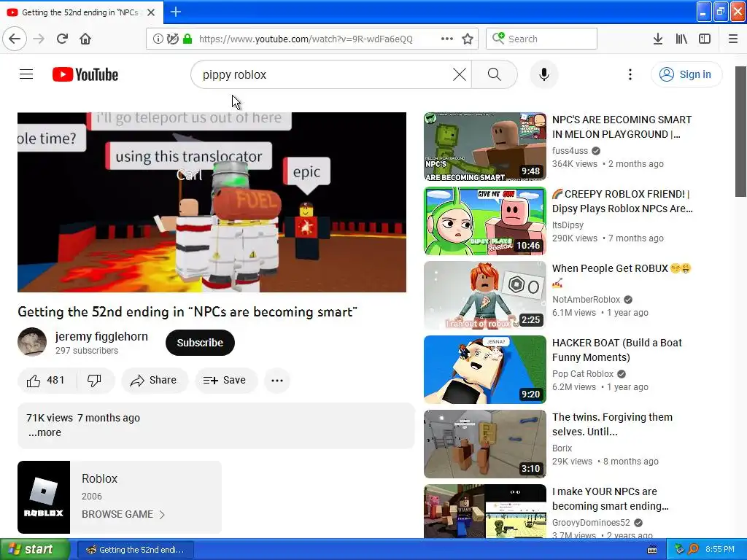Screen dimensions: 747x560
Task: Click Sign in button
Action: click(x=686, y=74)
